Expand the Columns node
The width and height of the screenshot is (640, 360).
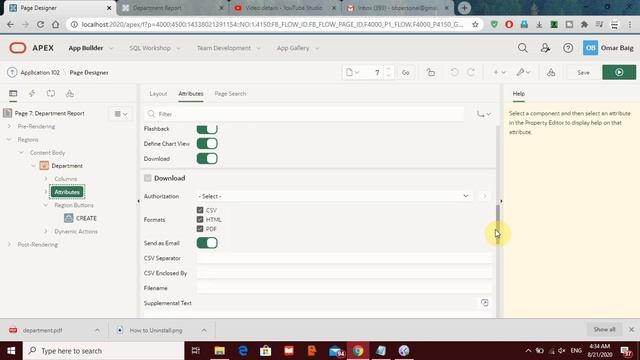click(46, 179)
